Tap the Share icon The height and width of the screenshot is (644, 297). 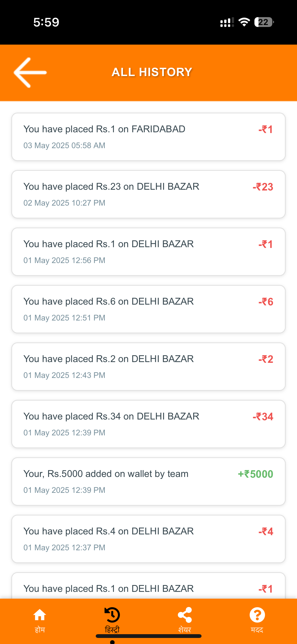tap(185, 615)
